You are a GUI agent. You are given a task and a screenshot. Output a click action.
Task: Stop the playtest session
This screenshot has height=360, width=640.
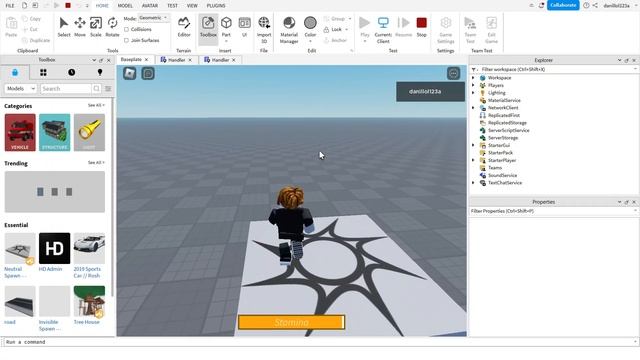[x=421, y=27]
